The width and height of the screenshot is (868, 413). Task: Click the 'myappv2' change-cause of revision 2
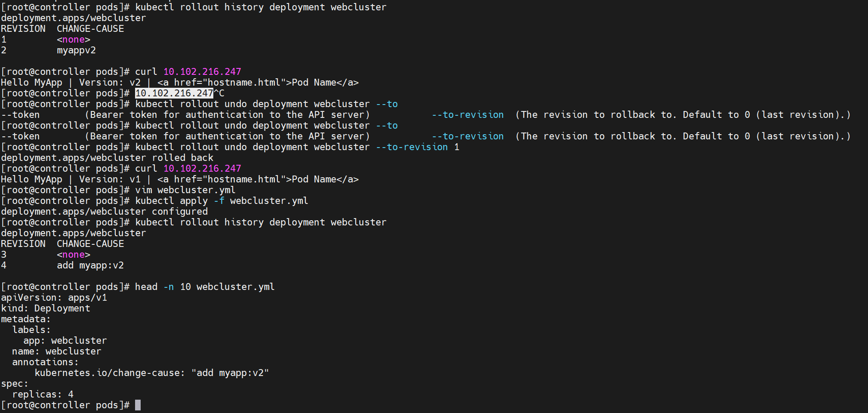[76, 50]
